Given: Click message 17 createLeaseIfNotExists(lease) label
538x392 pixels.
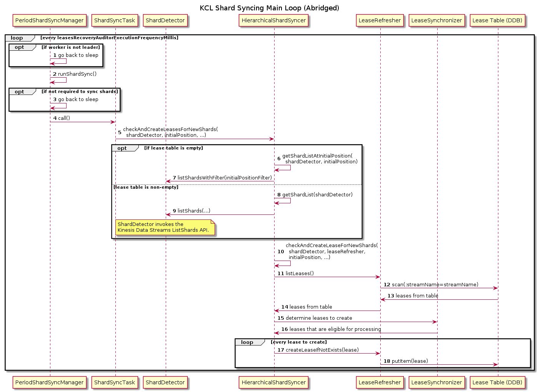Looking at the screenshot, I should point(322,350).
